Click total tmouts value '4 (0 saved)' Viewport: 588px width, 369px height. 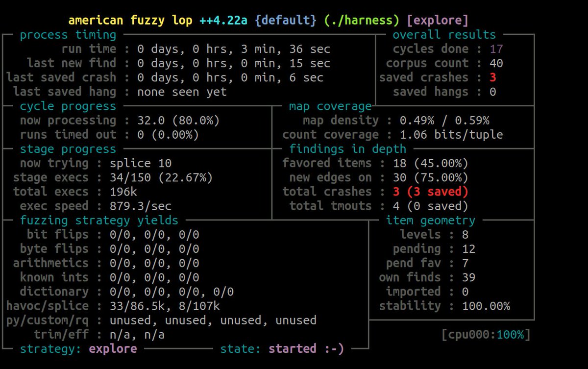(431, 206)
